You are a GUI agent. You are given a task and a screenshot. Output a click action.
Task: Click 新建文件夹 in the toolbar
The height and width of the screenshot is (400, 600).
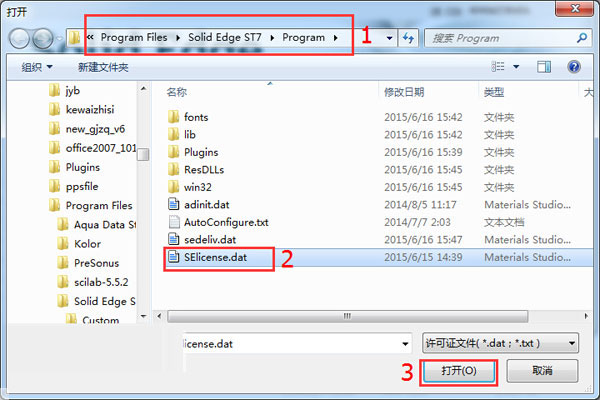103,67
